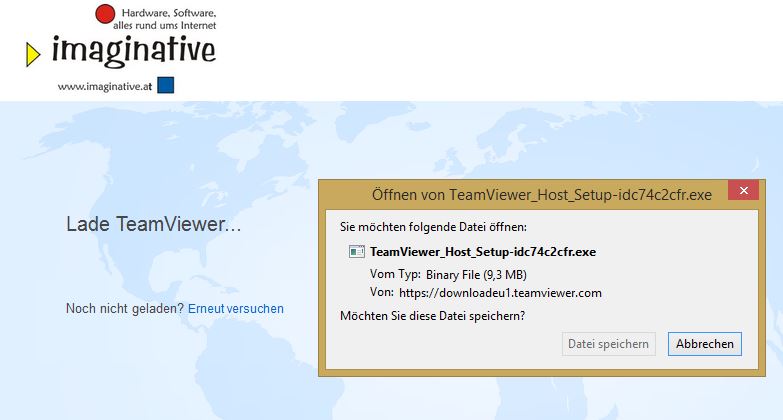This screenshot has width=783, height=420.
Task: Click the Abbrechen button
Action: pos(705,344)
